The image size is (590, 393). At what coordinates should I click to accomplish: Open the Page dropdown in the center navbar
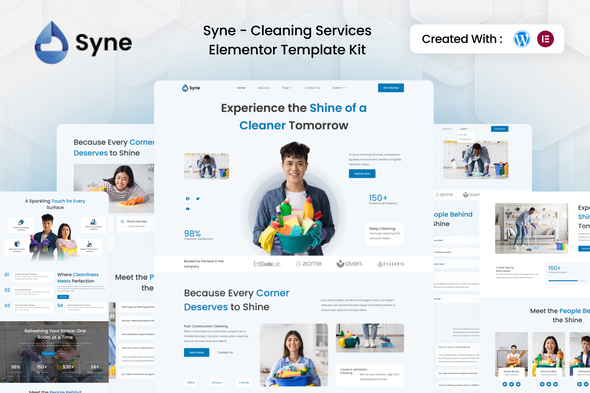coord(287,88)
